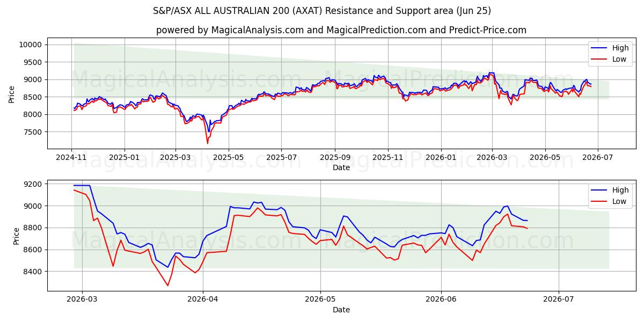The image size is (644, 322).
Task: Click the bottom chart y-axis value 8400
Action: point(32,272)
